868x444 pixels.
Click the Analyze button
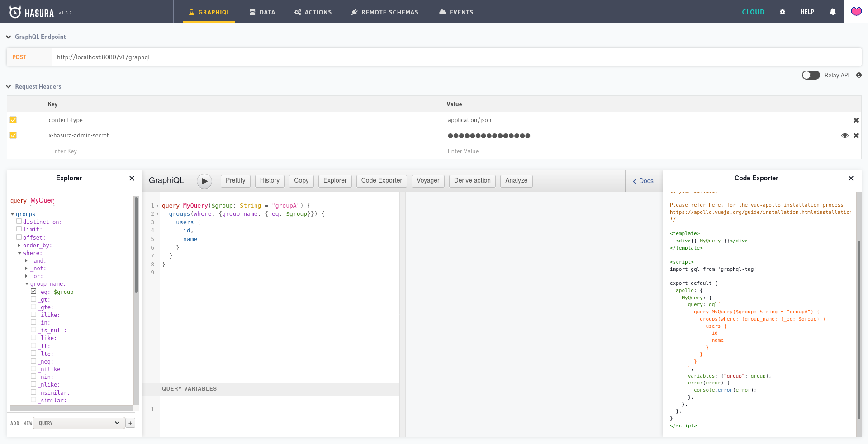[517, 181]
